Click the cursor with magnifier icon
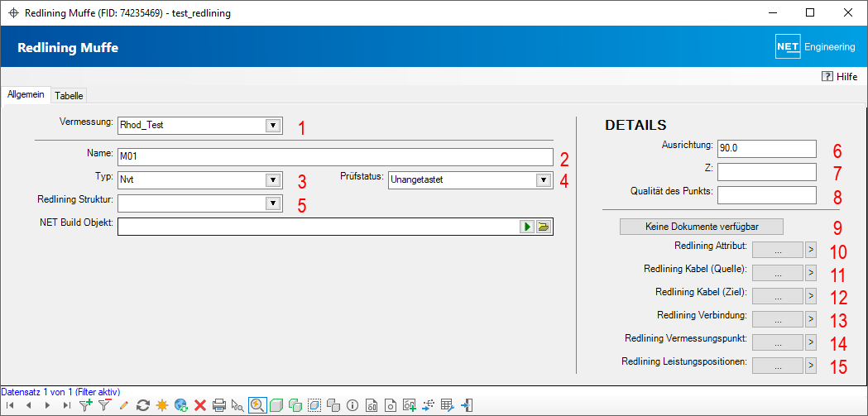The image size is (868, 416). tap(237, 405)
